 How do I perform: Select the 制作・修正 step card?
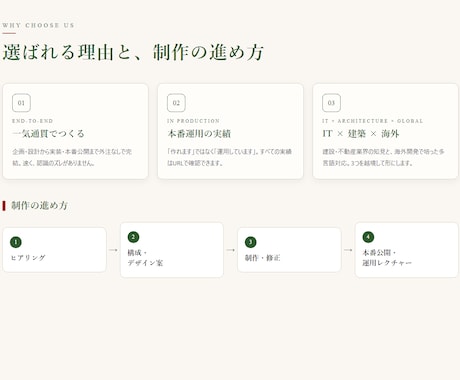[x=289, y=250]
